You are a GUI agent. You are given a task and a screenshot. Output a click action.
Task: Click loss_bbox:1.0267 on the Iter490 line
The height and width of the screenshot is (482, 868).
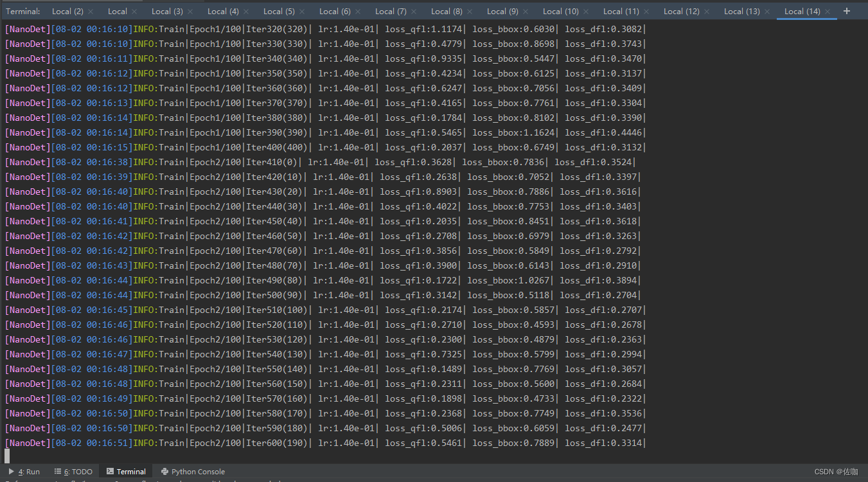coord(508,280)
